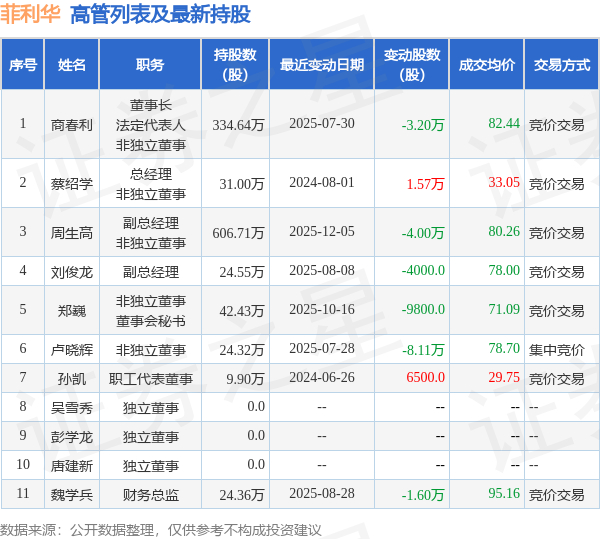This screenshot has height=539, width=600.
Task: Click average price 33.05
Action: pos(504,182)
